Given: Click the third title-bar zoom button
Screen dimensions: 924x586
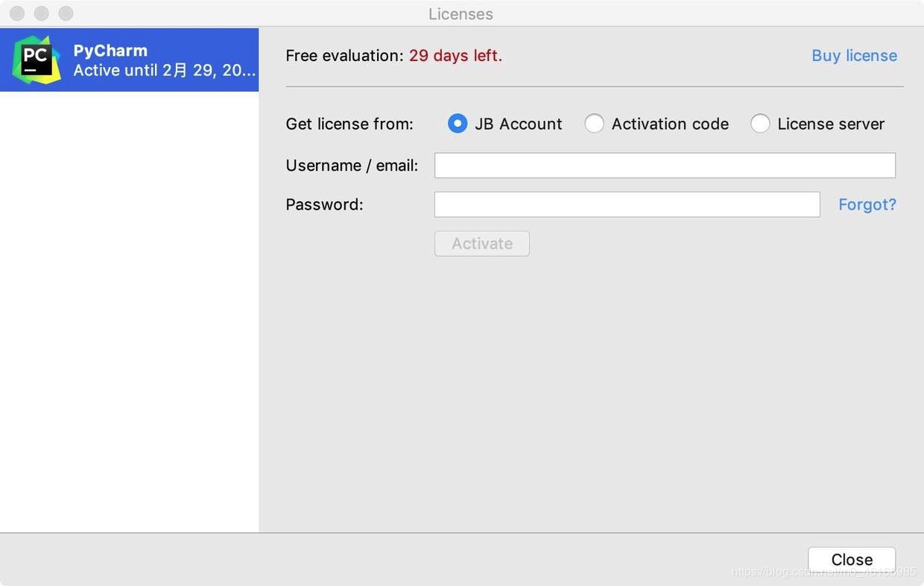Looking at the screenshot, I should pyautogui.click(x=66, y=13).
